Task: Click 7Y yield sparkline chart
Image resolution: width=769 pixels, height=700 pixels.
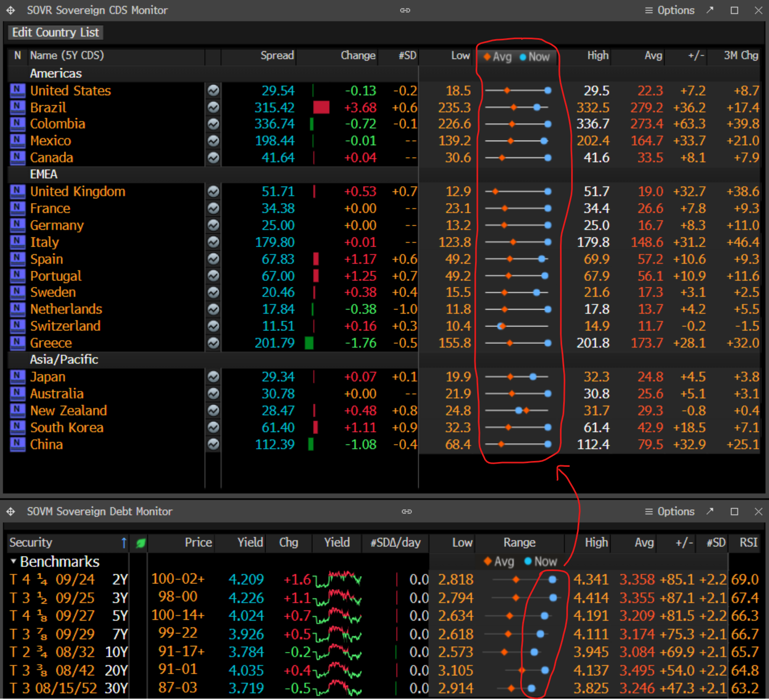Action: pos(337,634)
